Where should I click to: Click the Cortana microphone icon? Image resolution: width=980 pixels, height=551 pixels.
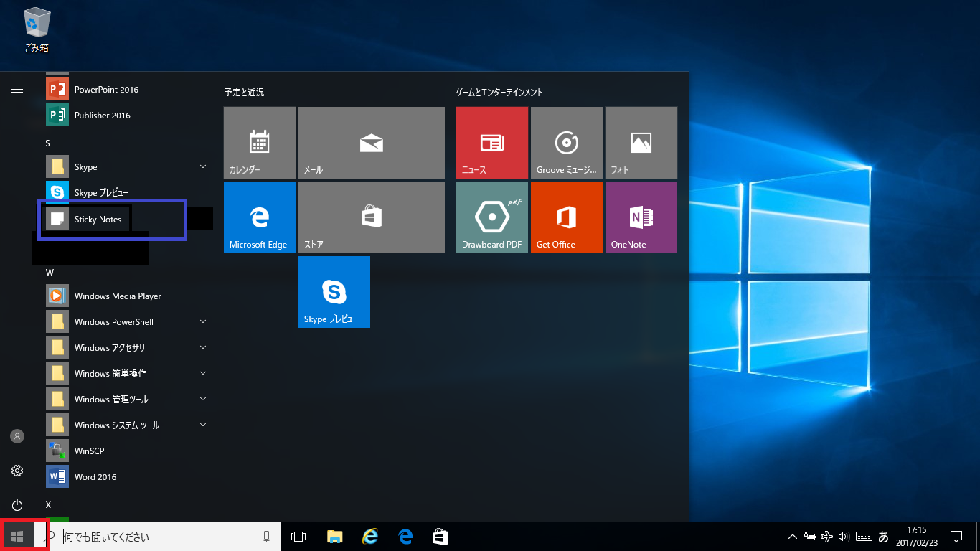pyautogui.click(x=267, y=537)
